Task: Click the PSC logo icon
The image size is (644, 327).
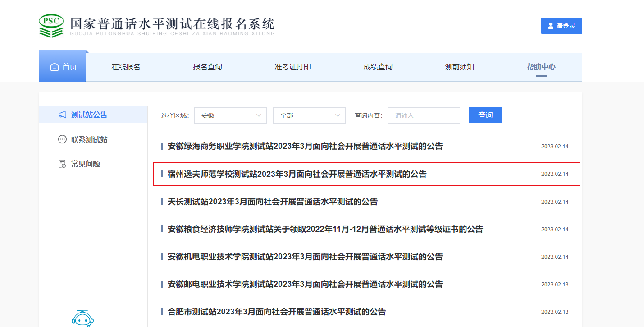Action: coord(51,26)
